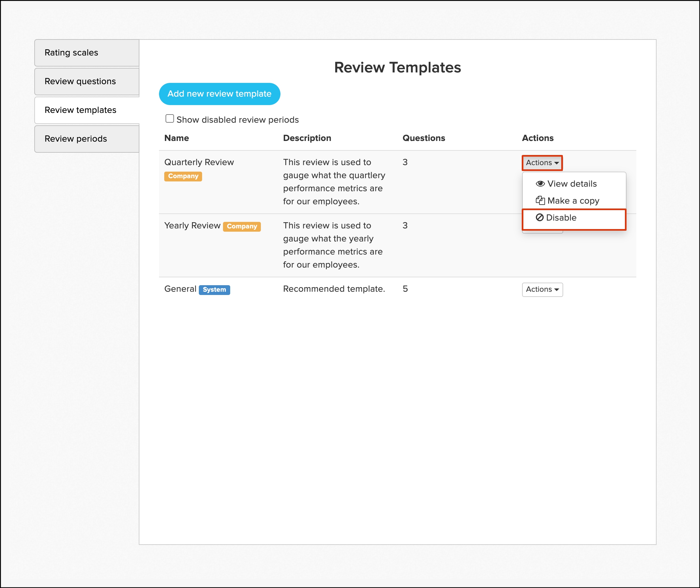Open the Review questions tab
700x588 pixels.
point(80,81)
